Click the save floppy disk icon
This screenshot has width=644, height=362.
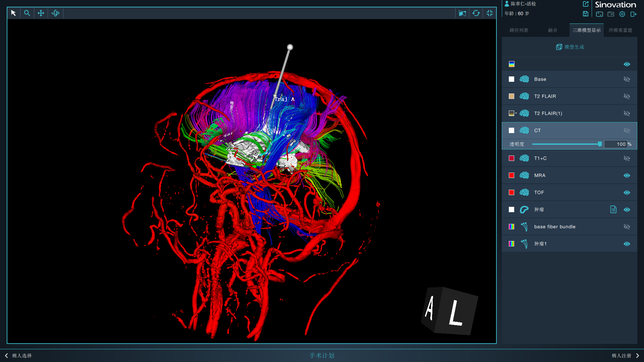click(585, 14)
